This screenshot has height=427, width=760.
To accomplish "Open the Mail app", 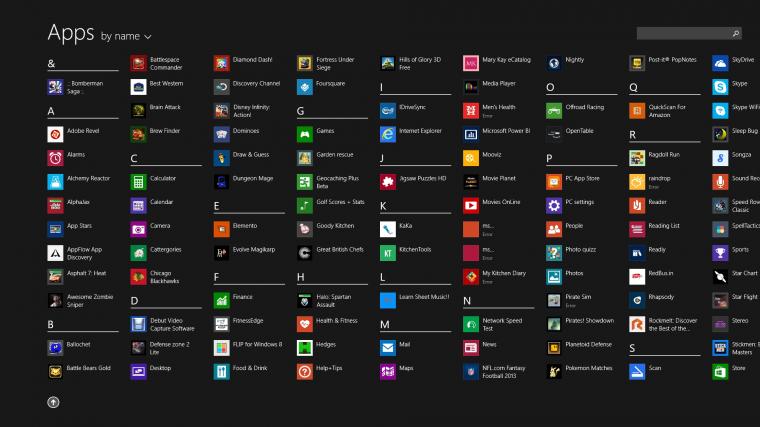I will coord(388,348).
